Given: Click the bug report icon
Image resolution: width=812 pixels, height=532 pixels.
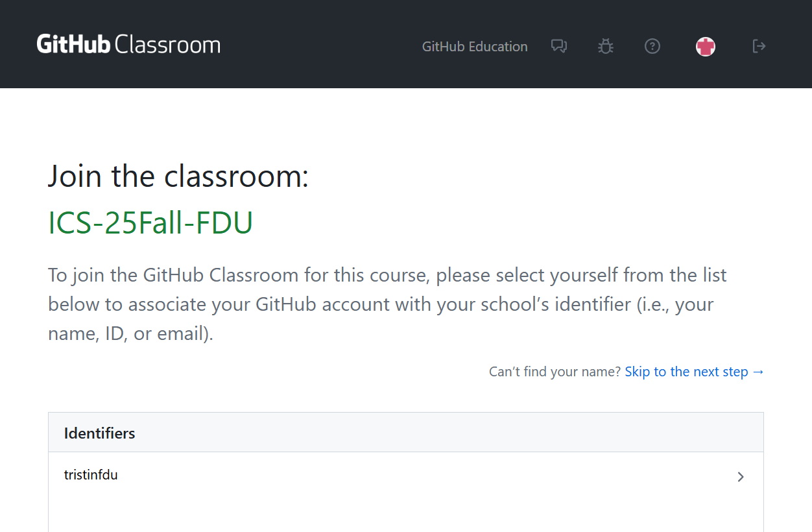Looking at the screenshot, I should [606, 46].
